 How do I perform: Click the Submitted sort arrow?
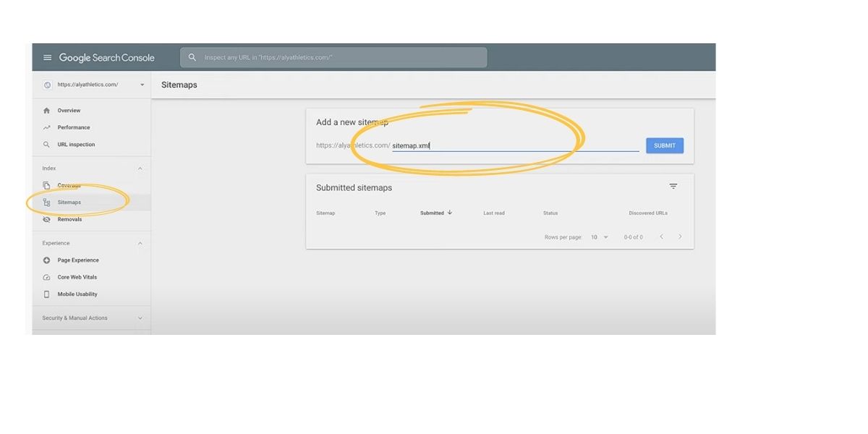coord(450,213)
